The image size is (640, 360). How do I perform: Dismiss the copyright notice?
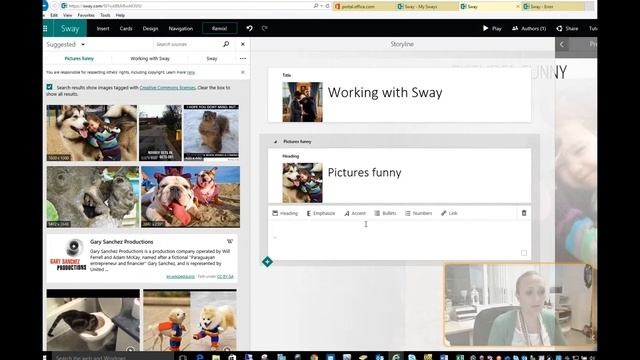pos(243,72)
